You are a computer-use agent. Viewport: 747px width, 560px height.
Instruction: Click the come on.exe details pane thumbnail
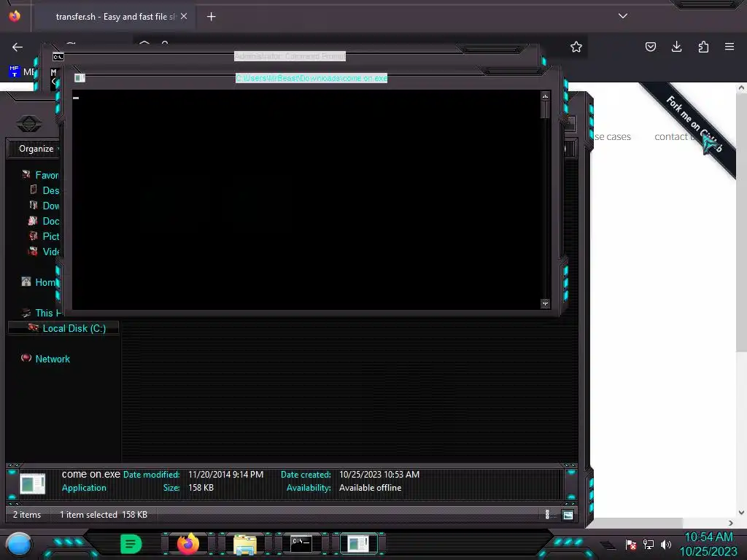pyautogui.click(x=32, y=484)
